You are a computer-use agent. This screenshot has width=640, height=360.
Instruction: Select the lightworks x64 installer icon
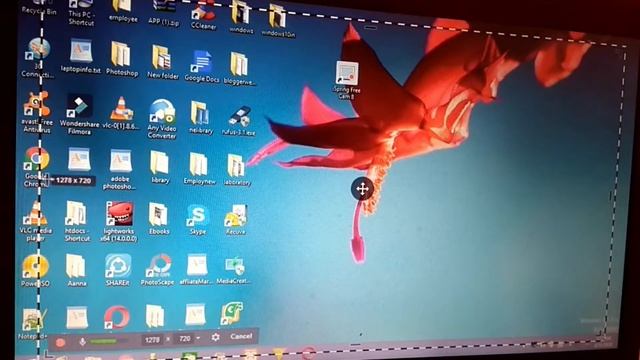119,222
